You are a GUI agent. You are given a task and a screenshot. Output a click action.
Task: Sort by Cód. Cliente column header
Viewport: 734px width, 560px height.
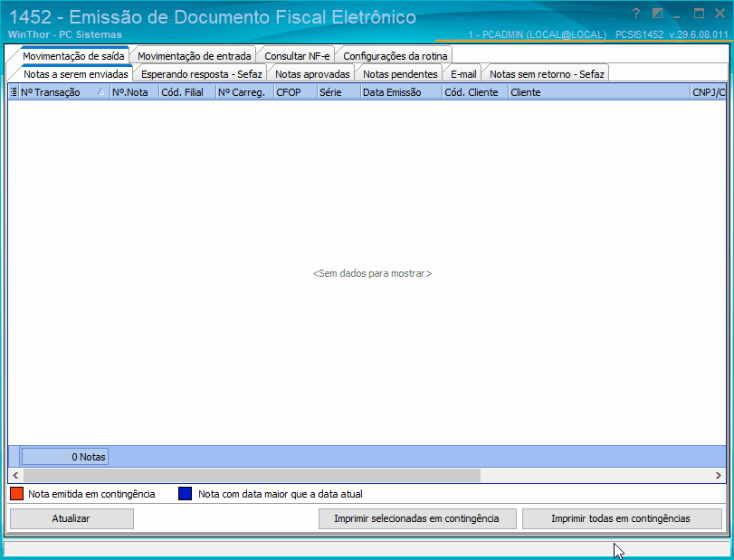(475, 92)
